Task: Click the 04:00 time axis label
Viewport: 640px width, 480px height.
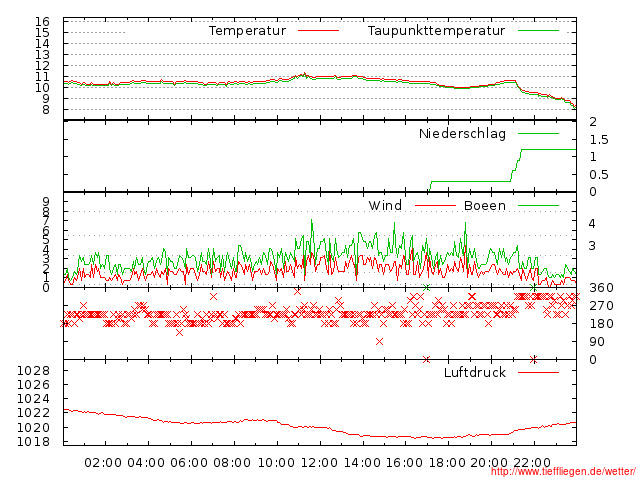Action: pos(146,463)
